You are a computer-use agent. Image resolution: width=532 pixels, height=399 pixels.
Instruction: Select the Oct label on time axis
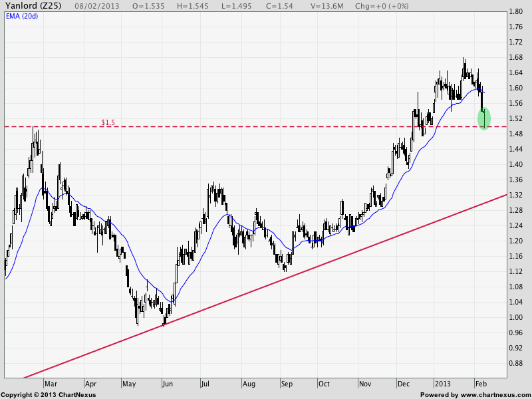point(325,384)
